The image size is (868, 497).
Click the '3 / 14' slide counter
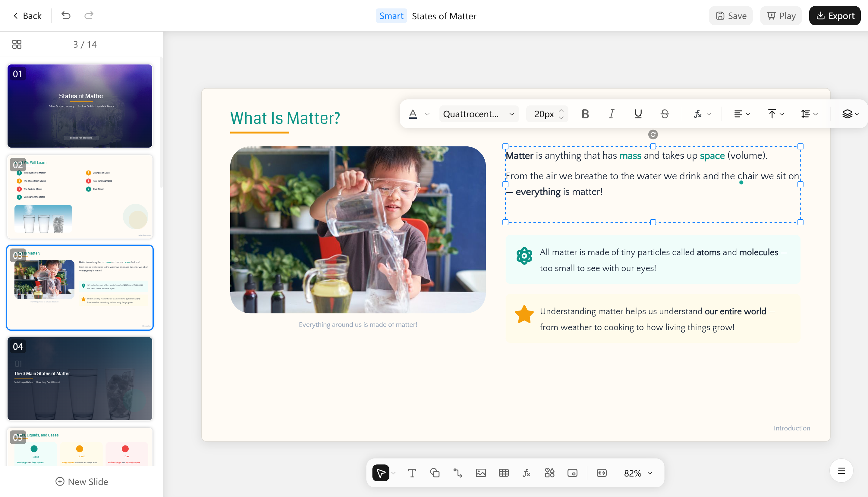coord(85,44)
